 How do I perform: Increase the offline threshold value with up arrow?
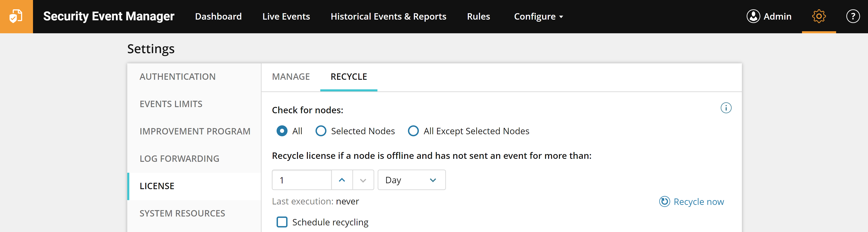point(342,180)
